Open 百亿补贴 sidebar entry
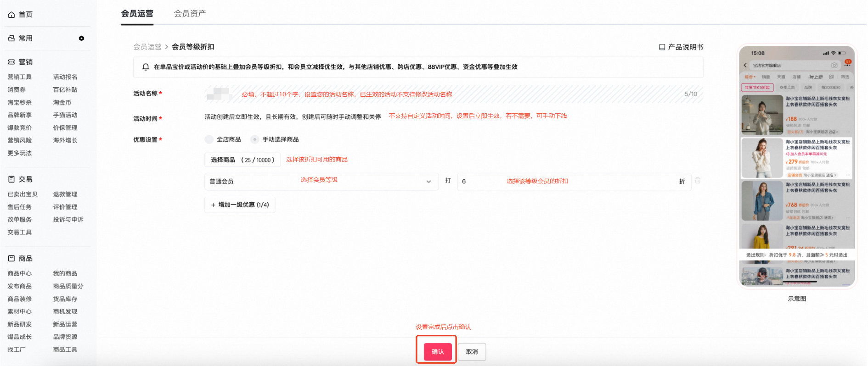 click(65, 90)
